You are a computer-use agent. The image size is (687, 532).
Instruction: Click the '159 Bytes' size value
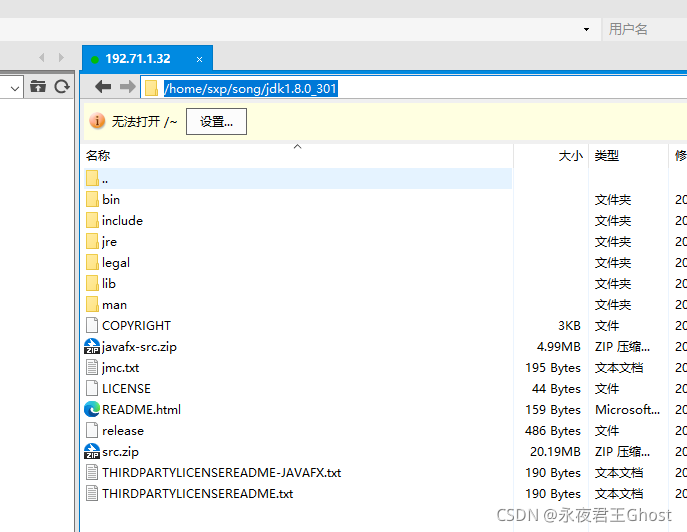coord(553,410)
